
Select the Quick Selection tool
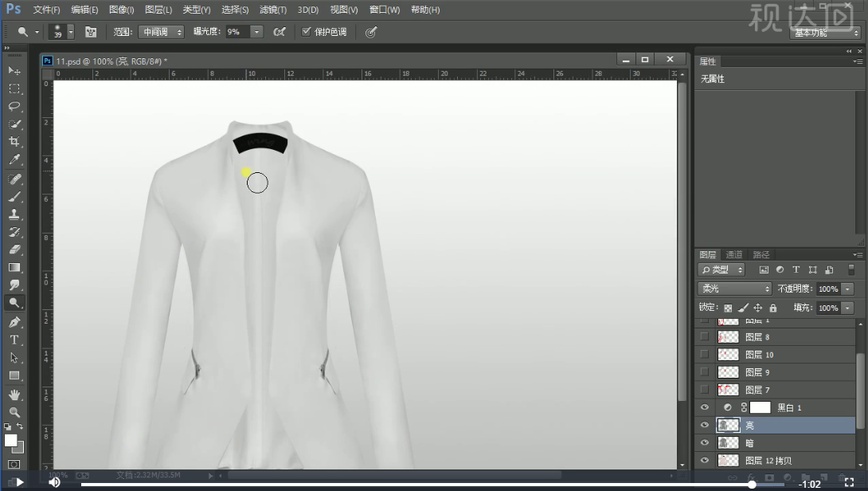tap(14, 124)
